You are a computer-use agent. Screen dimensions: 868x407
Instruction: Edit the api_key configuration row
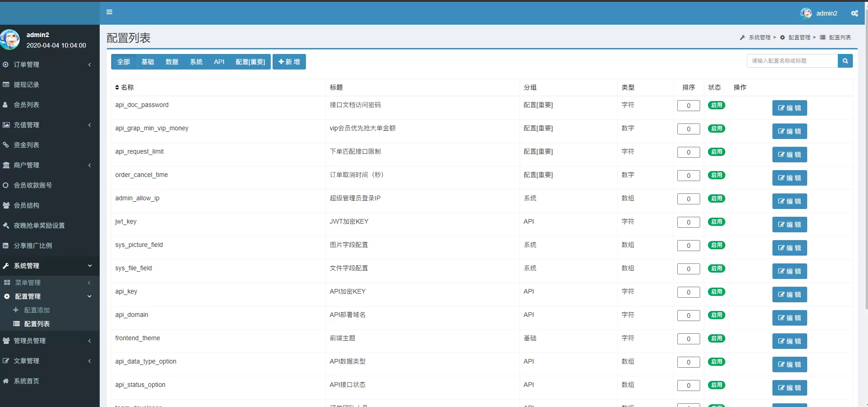tap(789, 295)
